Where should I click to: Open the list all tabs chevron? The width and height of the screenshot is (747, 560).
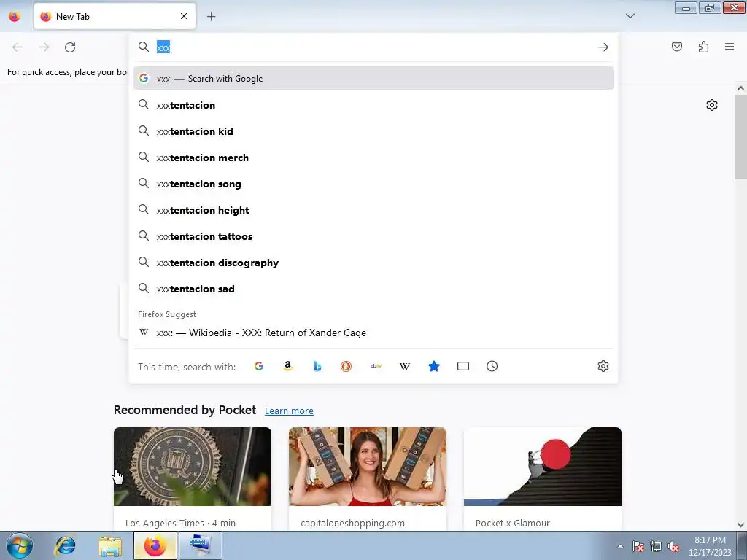pos(630,16)
